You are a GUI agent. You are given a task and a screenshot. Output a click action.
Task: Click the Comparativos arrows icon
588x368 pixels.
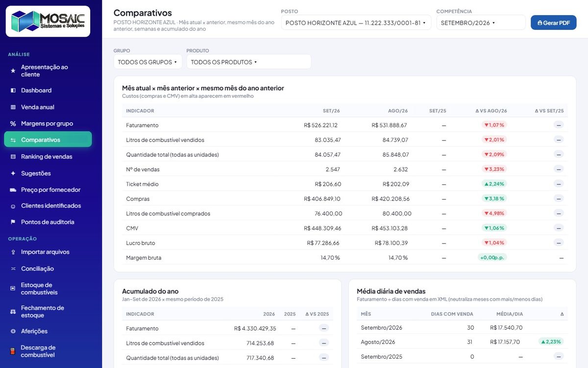click(13, 140)
